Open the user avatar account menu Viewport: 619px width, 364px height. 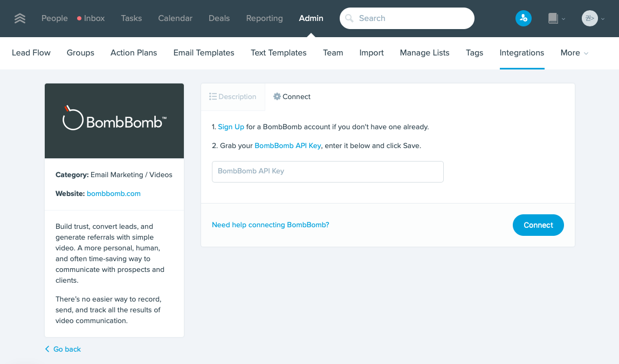[x=589, y=18]
